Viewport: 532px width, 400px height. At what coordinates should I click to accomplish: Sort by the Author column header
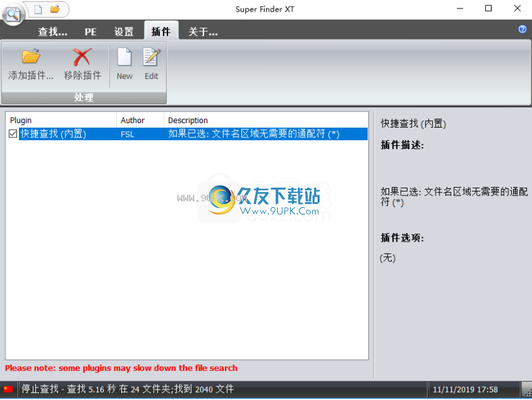tap(140, 121)
